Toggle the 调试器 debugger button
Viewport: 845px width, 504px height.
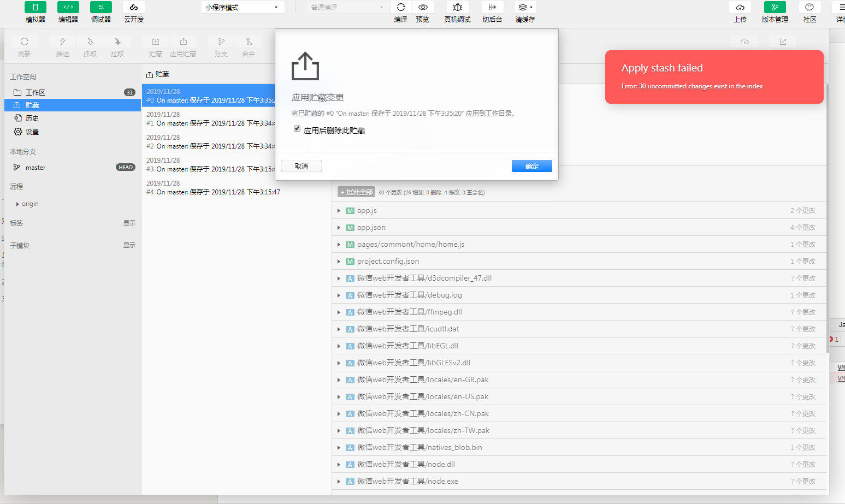(101, 7)
